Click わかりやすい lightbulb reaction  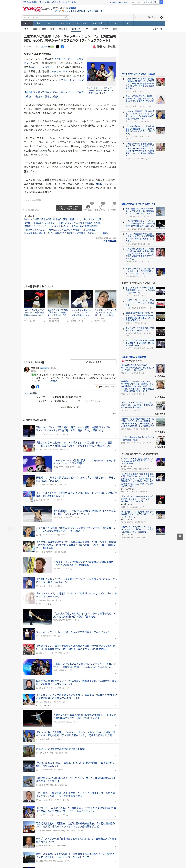click(x=100, y=207)
